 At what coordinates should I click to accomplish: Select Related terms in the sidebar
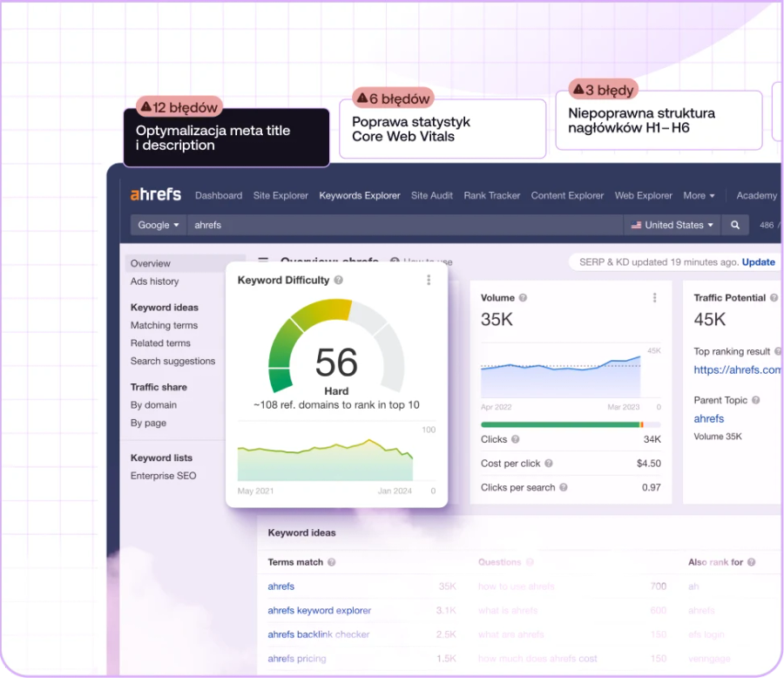[x=160, y=343]
